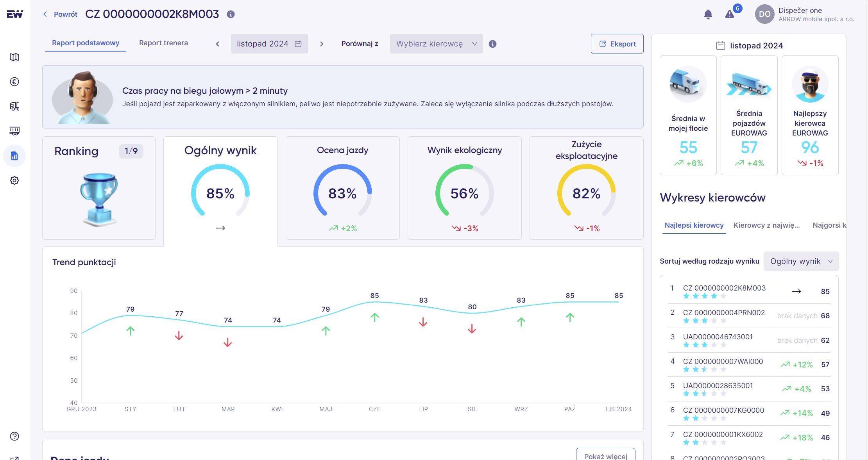Open driver row CZ 0000000007KG0000
868x460 pixels.
tap(749, 413)
